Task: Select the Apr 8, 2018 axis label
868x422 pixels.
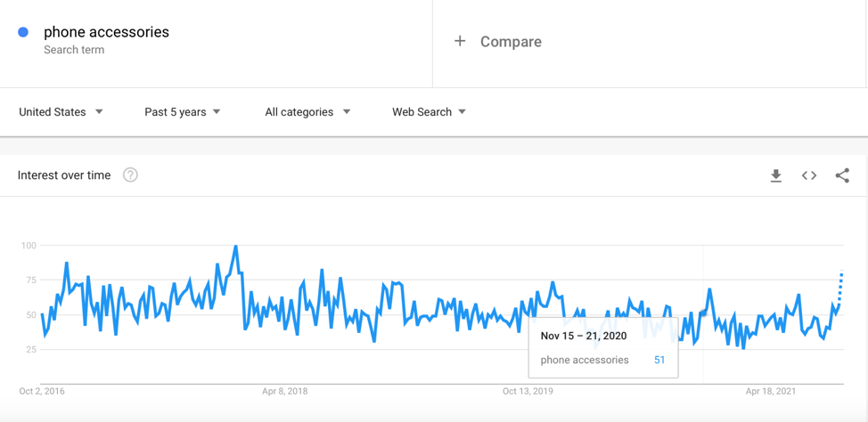Action: click(x=284, y=392)
